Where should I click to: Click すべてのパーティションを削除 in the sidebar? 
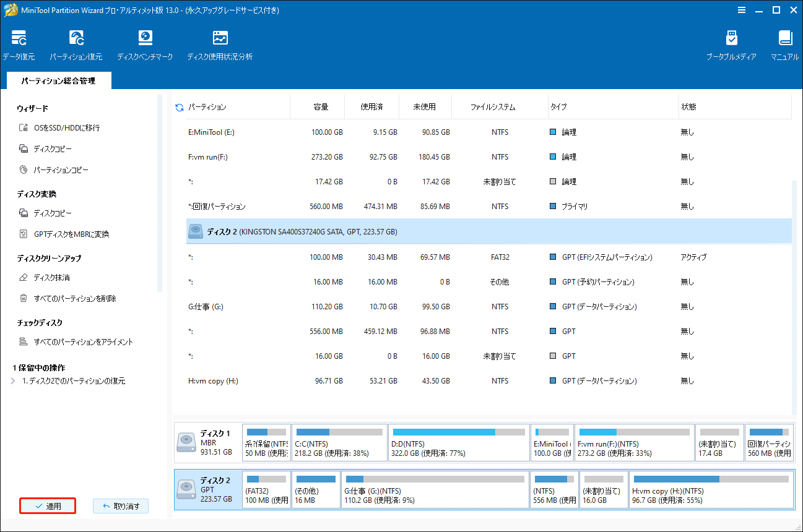pyautogui.click(x=74, y=299)
